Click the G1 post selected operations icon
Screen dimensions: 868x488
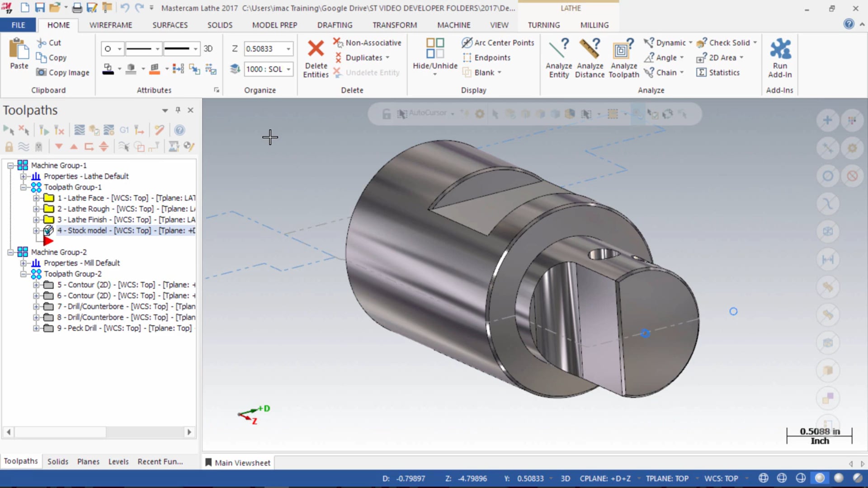point(124,131)
